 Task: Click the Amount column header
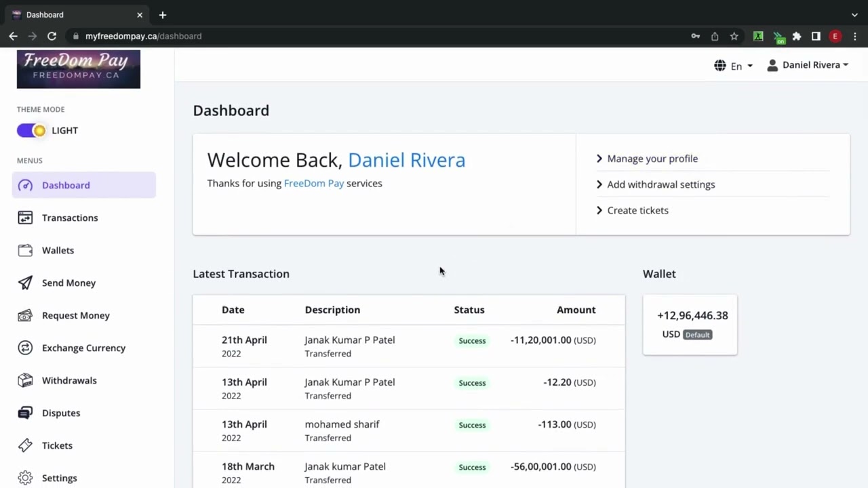pyautogui.click(x=576, y=310)
